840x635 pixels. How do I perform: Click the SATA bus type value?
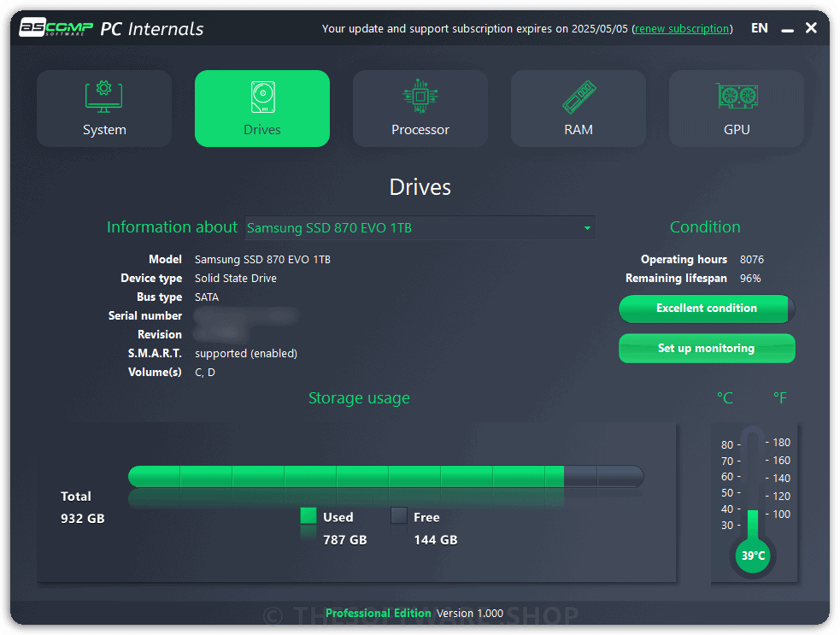(x=207, y=297)
